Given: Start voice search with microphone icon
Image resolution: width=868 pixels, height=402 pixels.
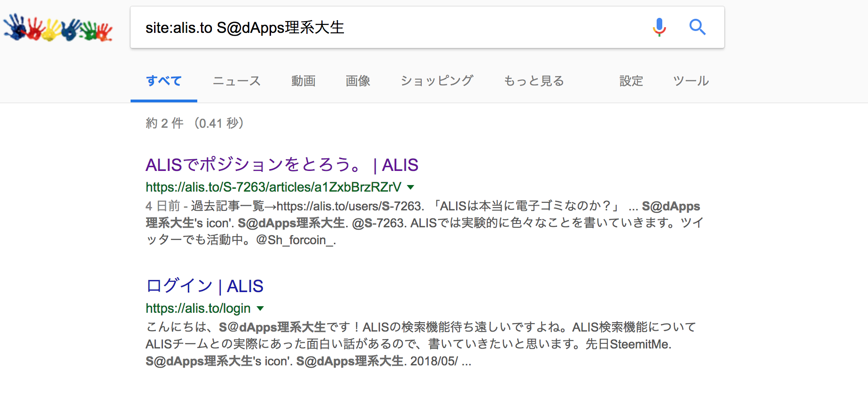Looking at the screenshot, I should click(x=659, y=27).
